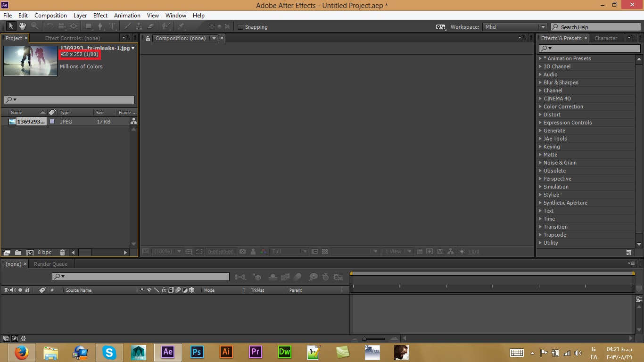This screenshot has width=644, height=362.
Task: Select the Selection arrow tool
Action: click(12, 26)
